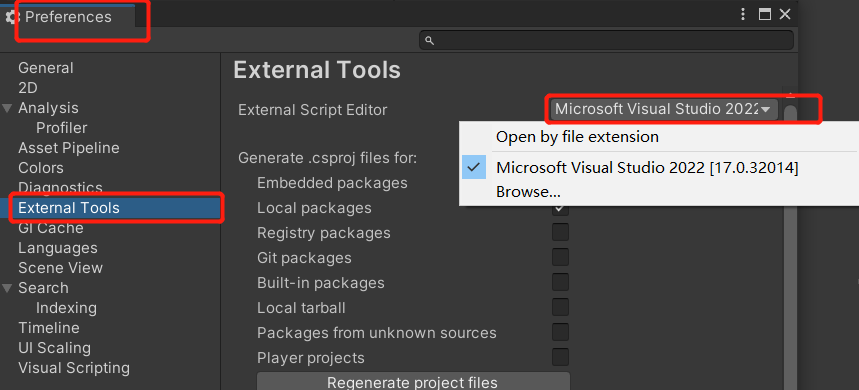Click the search magnifier icon

[430, 41]
